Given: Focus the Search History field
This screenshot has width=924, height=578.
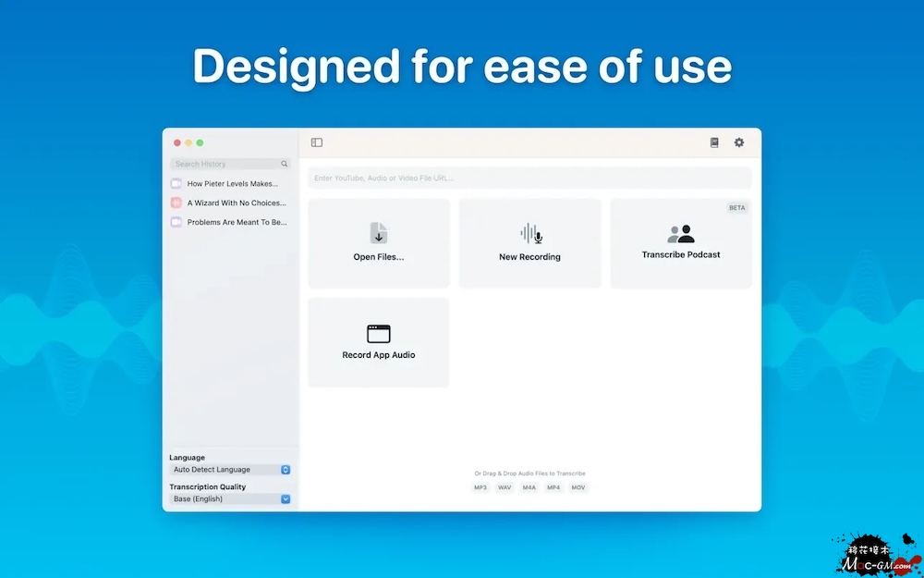Looking at the screenshot, I should (225, 164).
